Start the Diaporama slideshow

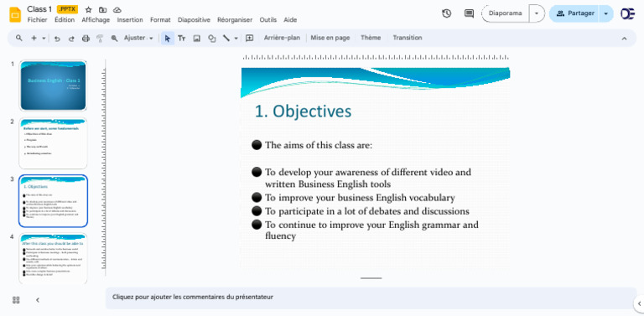tap(505, 13)
